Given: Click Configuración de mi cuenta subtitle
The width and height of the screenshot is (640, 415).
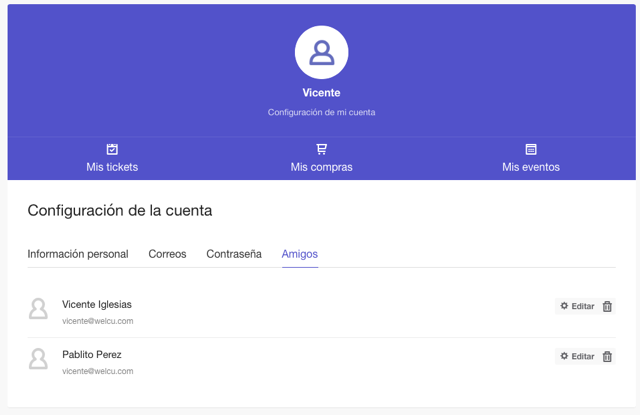Looking at the screenshot, I should tap(322, 112).
